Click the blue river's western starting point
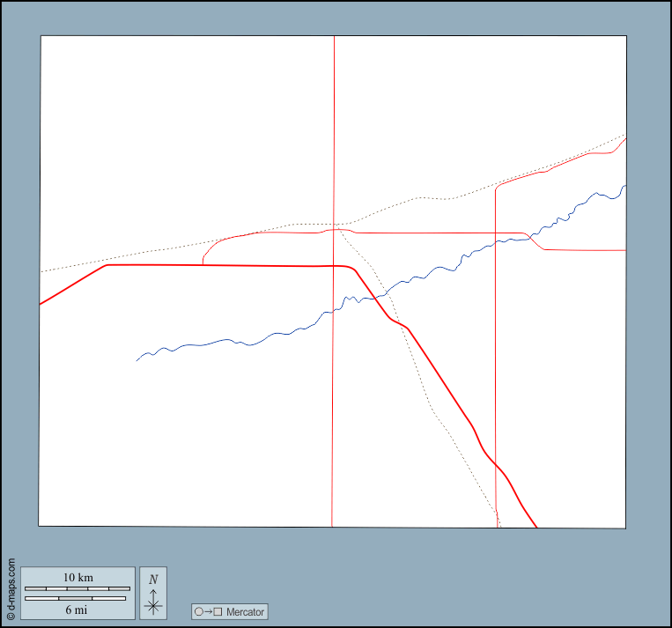672x628 pixels. pos(137,360)
